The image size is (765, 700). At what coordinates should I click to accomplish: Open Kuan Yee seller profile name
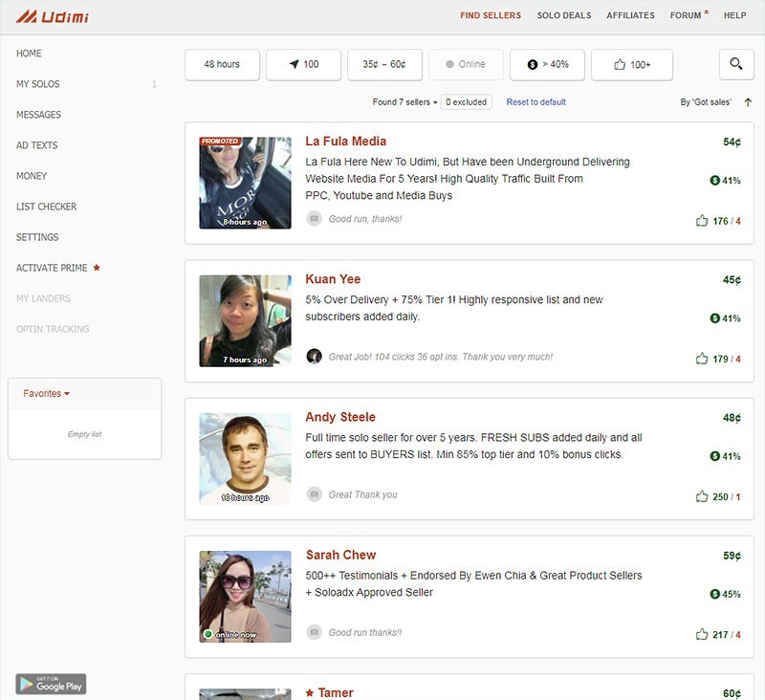point(333,279)
